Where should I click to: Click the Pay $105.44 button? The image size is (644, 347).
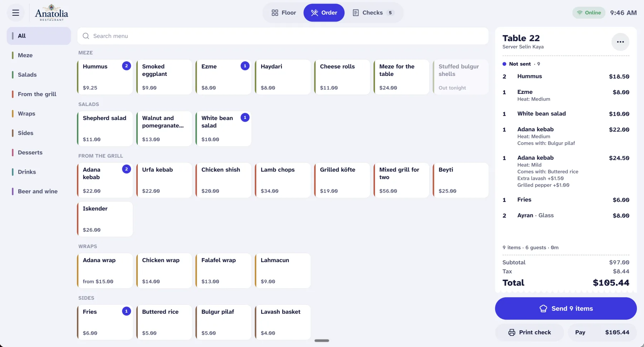tap(602, 332)
